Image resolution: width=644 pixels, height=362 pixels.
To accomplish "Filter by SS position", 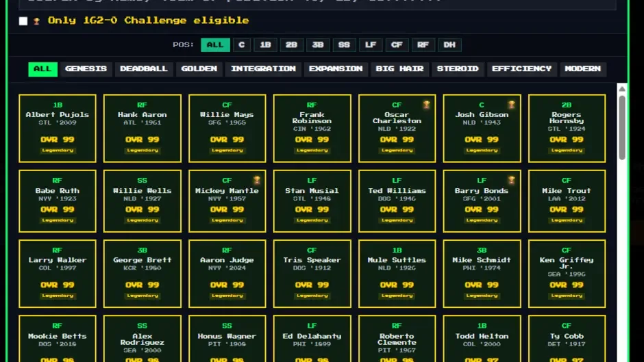I will (x=344, y=44).
